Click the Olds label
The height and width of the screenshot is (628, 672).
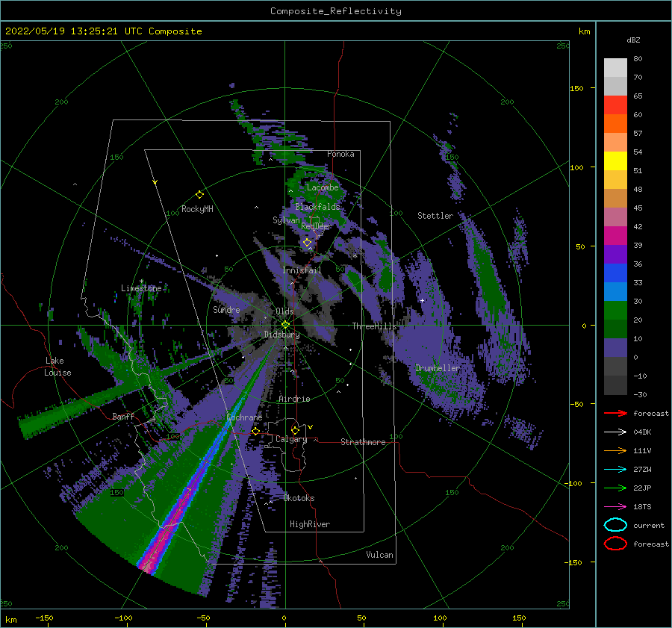pos(284,311)
